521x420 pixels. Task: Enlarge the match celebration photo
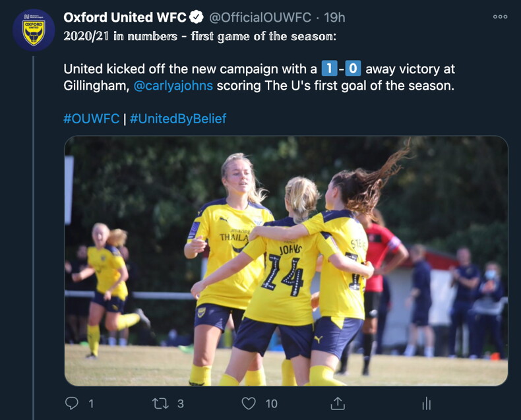[286, 261]
